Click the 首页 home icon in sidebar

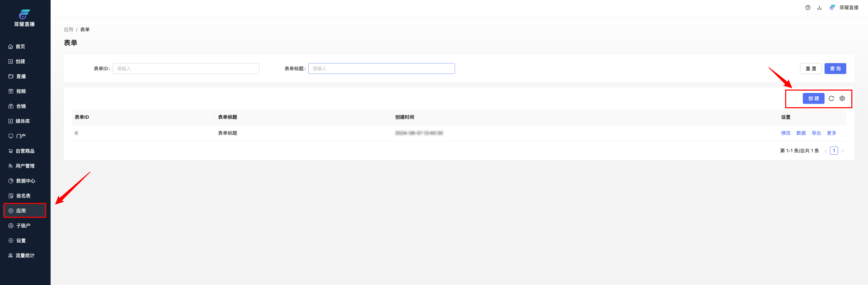[11, 46]
